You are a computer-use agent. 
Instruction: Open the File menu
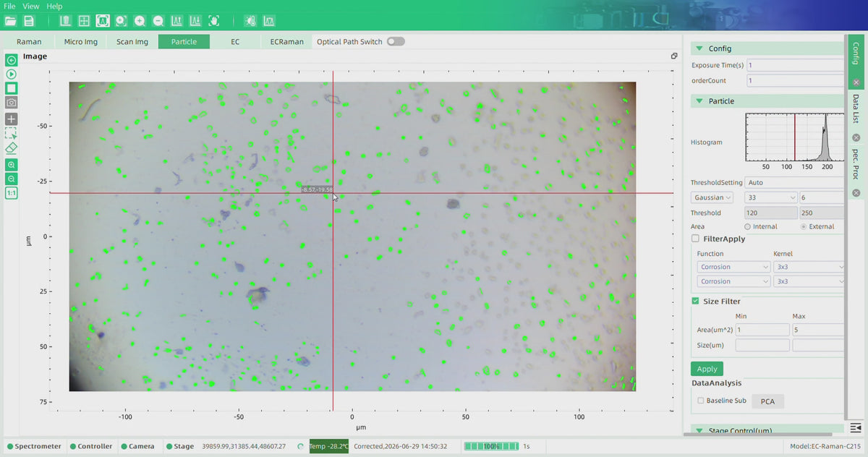pyautogui.click(x=9, y=6)
